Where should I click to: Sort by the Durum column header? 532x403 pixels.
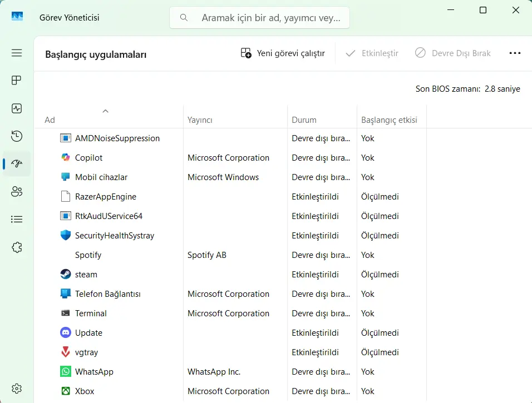click(322, 117)
